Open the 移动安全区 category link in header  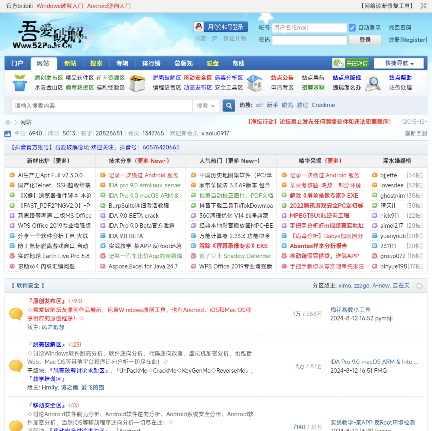coord(198,78)
